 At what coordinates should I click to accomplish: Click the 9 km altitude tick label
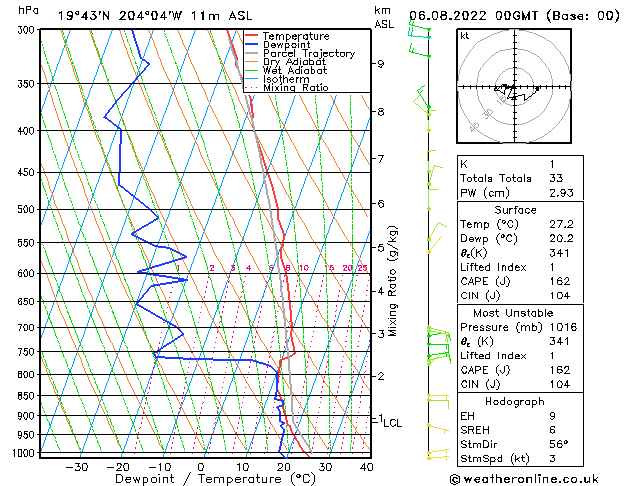pyautogui.click(x=380, y=64)
